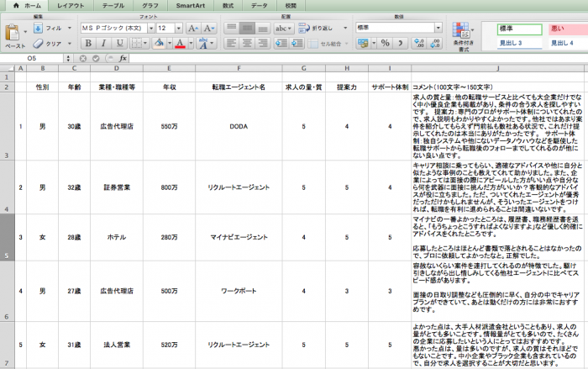
Task: Open the font size 12 dropdown
Action: point(179,28)
